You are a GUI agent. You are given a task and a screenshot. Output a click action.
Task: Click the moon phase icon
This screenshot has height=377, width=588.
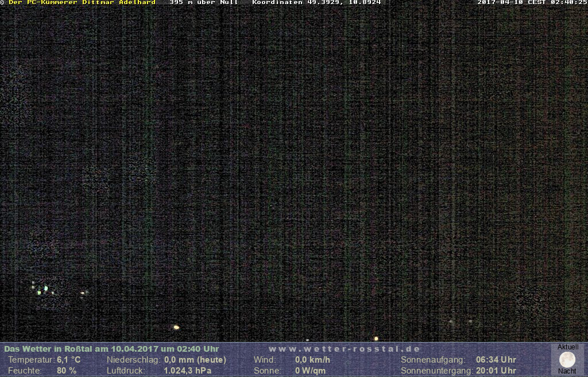[x=567, y=359]
